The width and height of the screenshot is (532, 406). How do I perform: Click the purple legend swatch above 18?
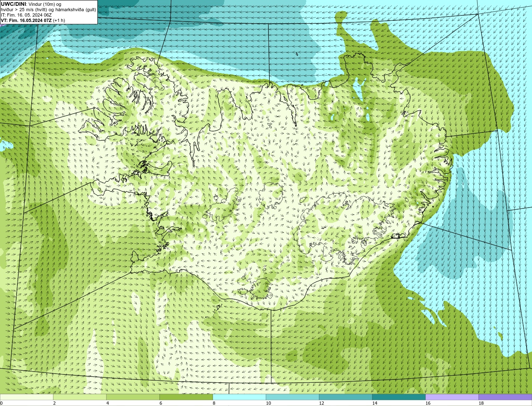click(x=505, y=397)
